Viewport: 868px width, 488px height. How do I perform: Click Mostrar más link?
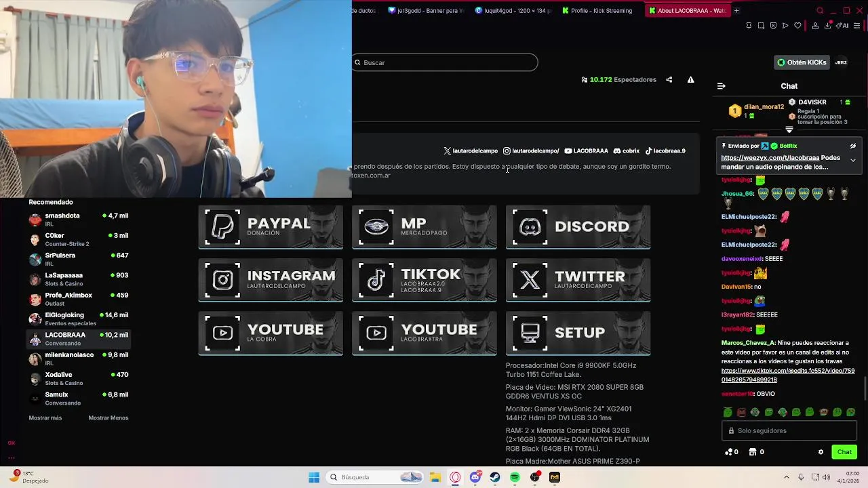45,418
